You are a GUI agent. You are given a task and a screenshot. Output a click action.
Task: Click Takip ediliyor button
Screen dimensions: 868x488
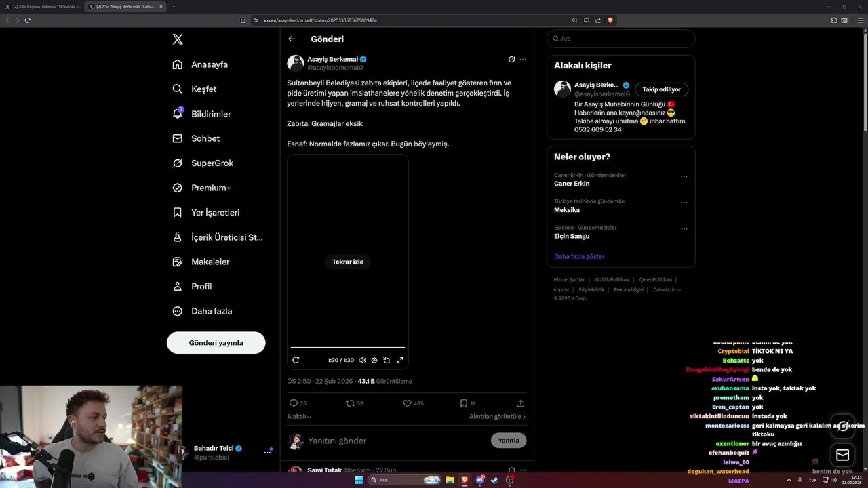662,89
